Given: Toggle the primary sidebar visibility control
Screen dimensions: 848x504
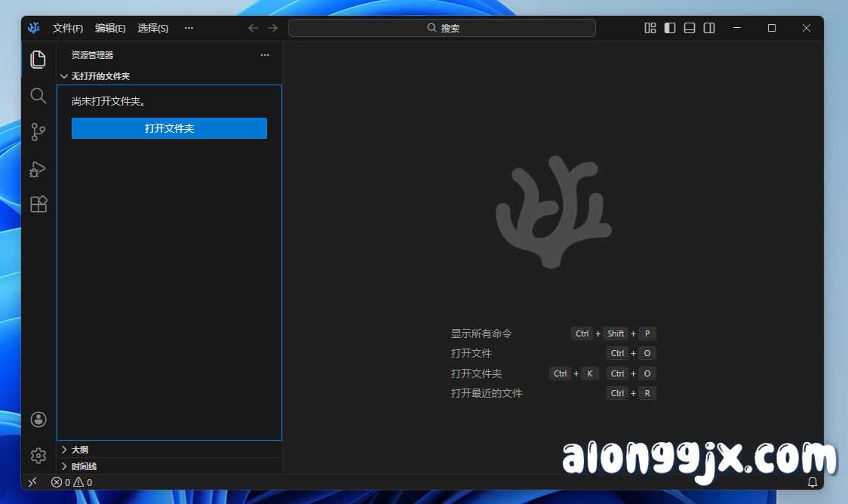Looking at the screenshot, I should (x=669, y=27).
